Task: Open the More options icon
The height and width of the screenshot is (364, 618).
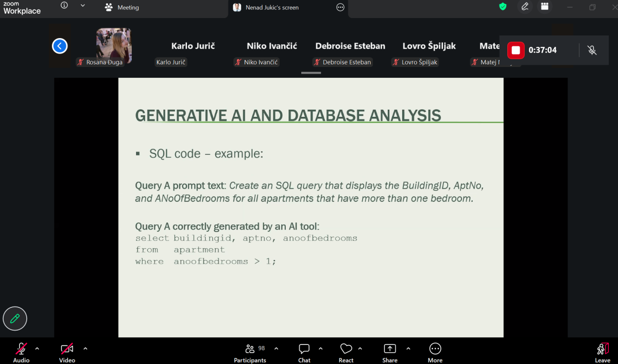Action: (435, 353)
